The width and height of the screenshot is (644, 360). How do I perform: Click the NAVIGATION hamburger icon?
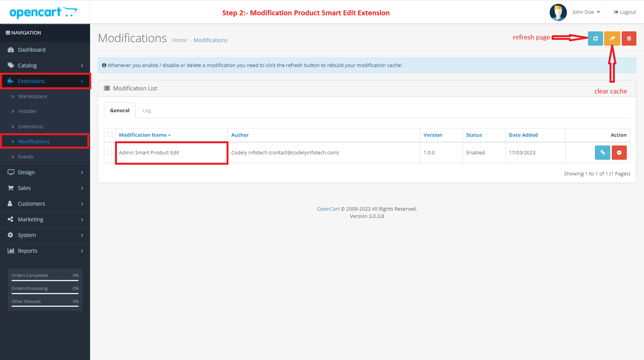[7, 33]
